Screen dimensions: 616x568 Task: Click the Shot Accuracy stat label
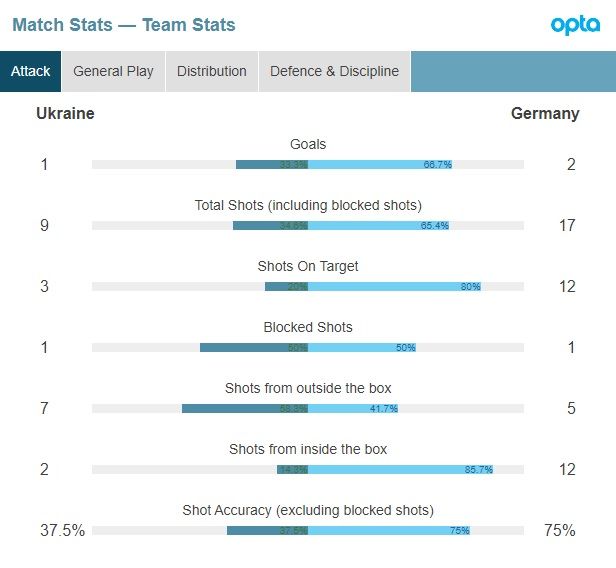pos(308,510)
